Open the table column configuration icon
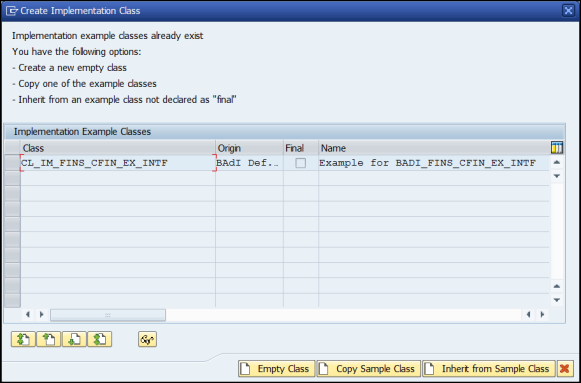Image resolution: width=581 pixels, height=383 pixels. pyautogui.click(x=557, y=147)
